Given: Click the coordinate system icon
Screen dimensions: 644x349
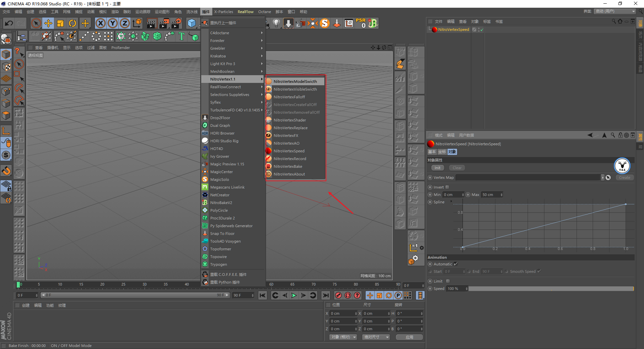Looking at the screenshot, I should pyautogui.click(x=137, y=23).
